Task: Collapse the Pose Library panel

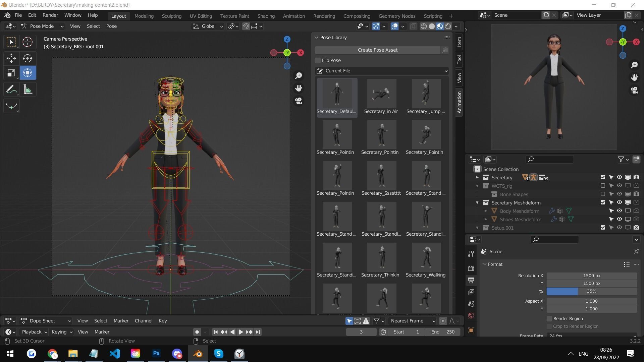Action: 316,38
